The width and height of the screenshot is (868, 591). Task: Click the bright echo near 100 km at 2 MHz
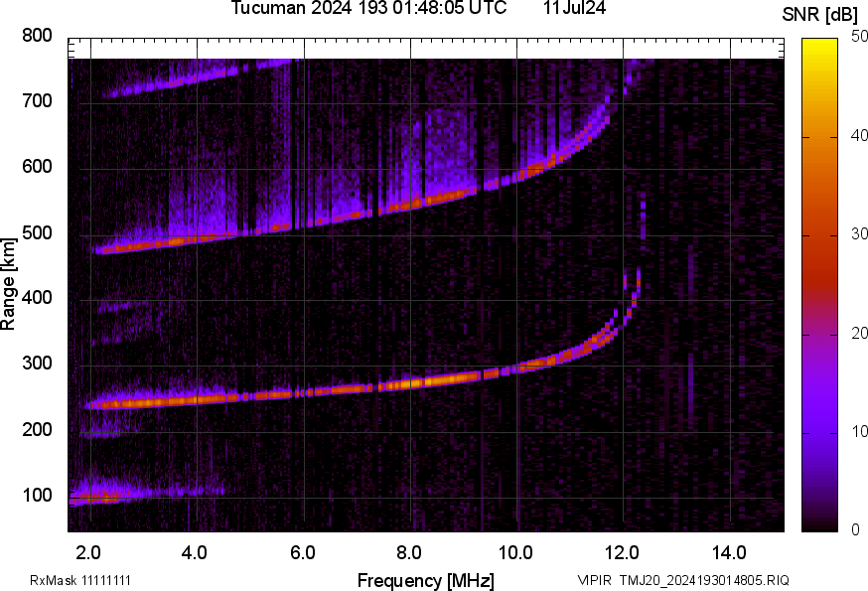92,498
